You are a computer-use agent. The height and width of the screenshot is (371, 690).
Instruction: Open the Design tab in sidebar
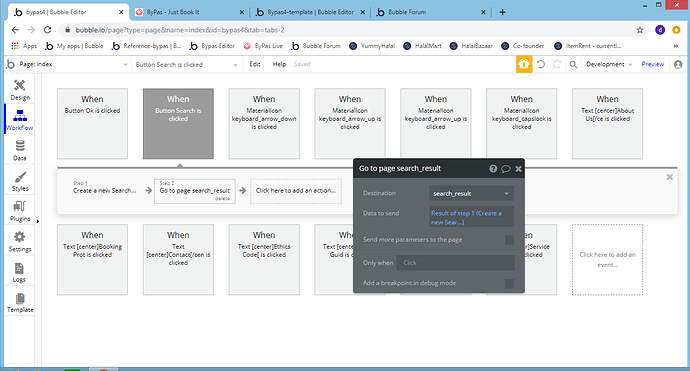pyautogui.click(x=20, y=90)
